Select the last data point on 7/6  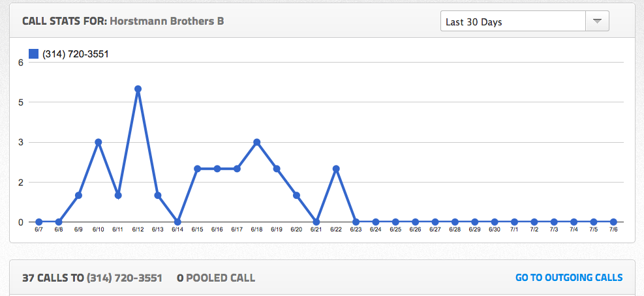click(x=613, y=222)
